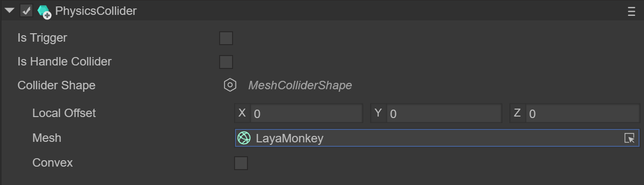Click the X axis label of Local Offset
Viewport: 644px width, 185px height.
(x=242, y=113)
